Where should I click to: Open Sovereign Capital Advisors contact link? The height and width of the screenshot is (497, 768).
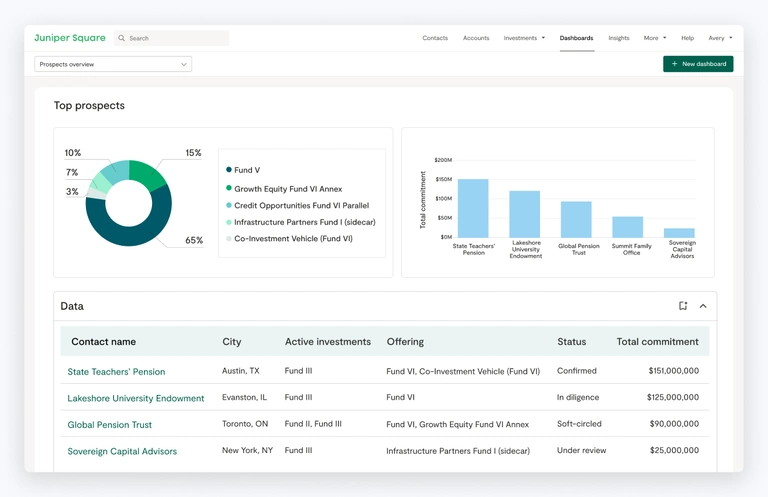[x=122, y=451]
